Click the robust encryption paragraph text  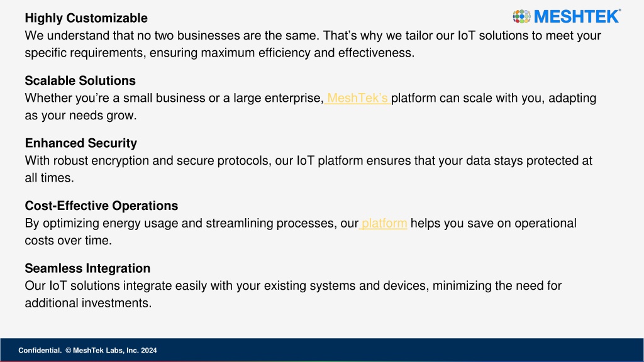coord(308,169)
